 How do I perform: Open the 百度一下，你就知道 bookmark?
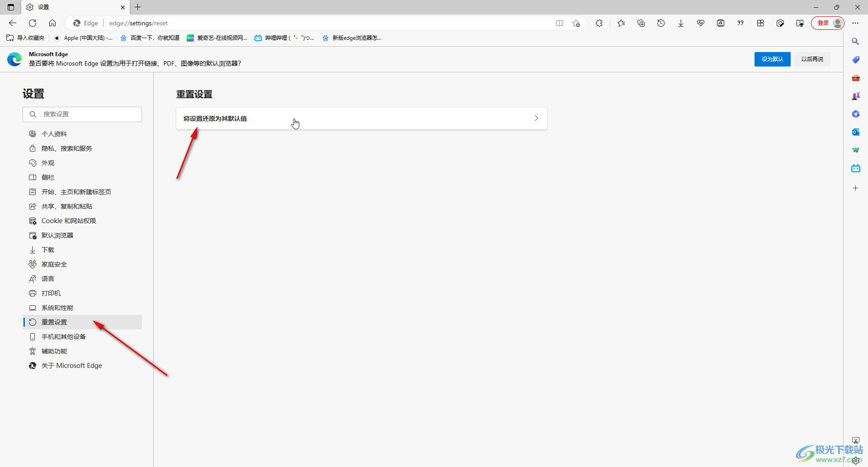pyautogui.click(x=150, y=38)
